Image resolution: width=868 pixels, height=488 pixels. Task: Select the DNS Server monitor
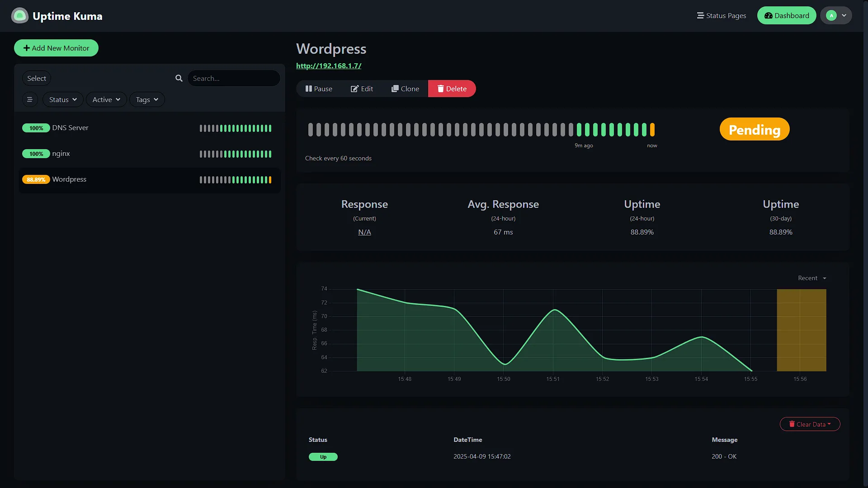[x=149, y=128]
